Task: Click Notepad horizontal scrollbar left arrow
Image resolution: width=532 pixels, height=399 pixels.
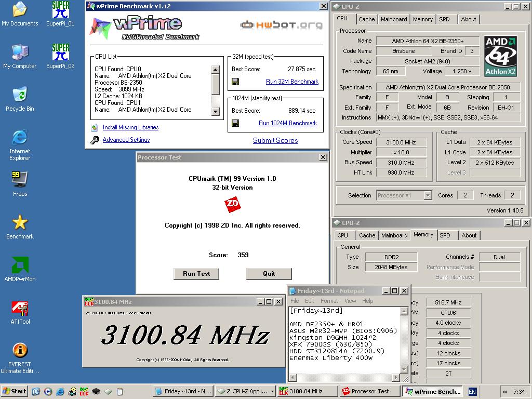Action: [x=293, y=377]
